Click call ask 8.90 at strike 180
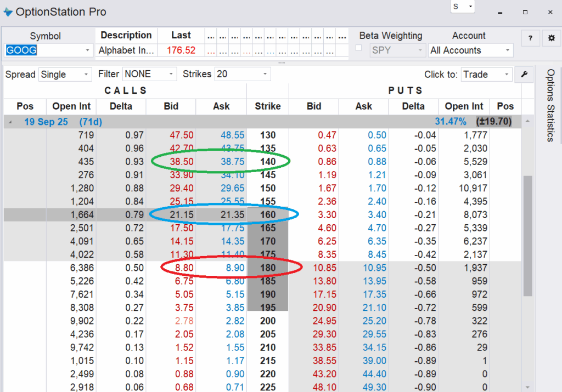This screenshot has width=562, height=392. (235, 268)
